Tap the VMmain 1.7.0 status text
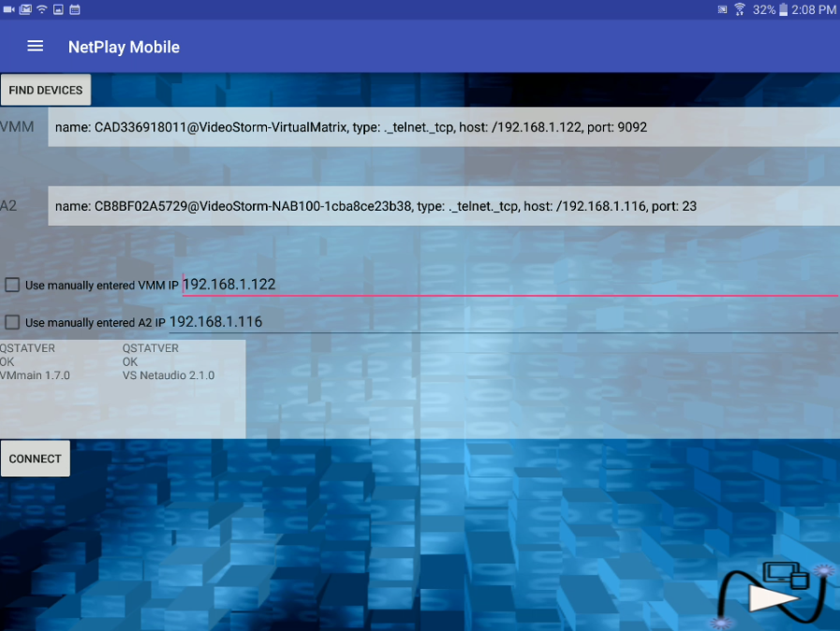Viewport: 840px width, 631px height. point(35,375)
